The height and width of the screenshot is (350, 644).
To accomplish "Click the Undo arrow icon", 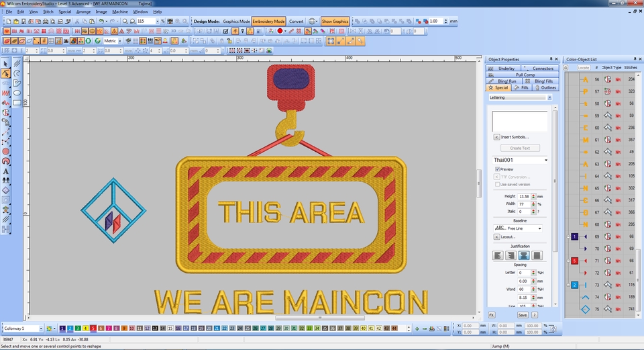I will coord(101,21).
